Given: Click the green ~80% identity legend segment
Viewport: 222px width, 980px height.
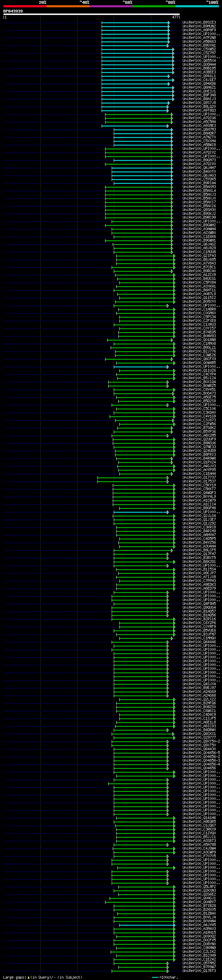Looking at the screenshot, I should pyautogui.click(x=154, y=6).
